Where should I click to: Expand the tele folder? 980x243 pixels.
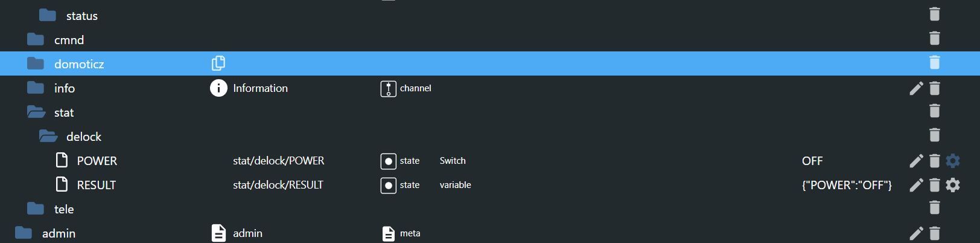pos(36,209)
